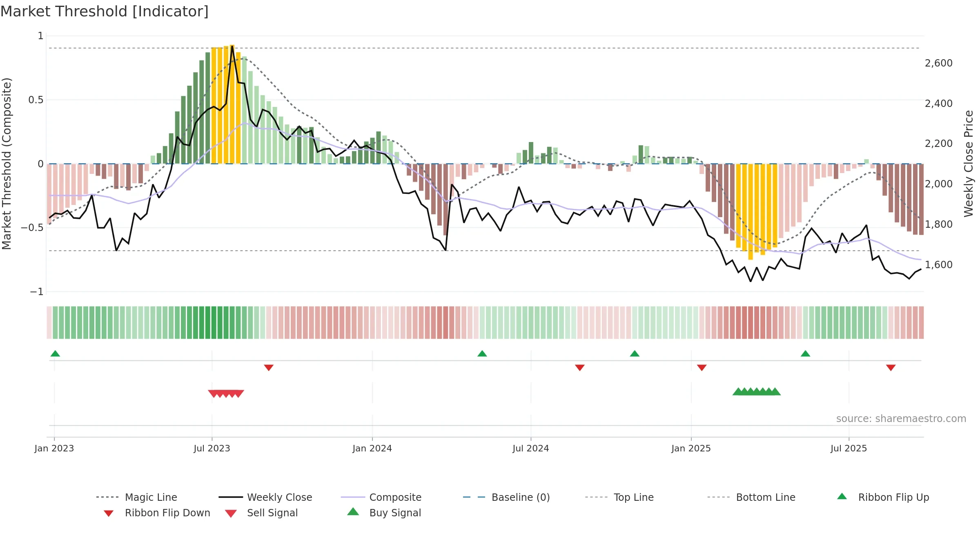
Task: Toggle the Sell Signal legend entry
Action: pyautogui.click(x=261, y=513)
